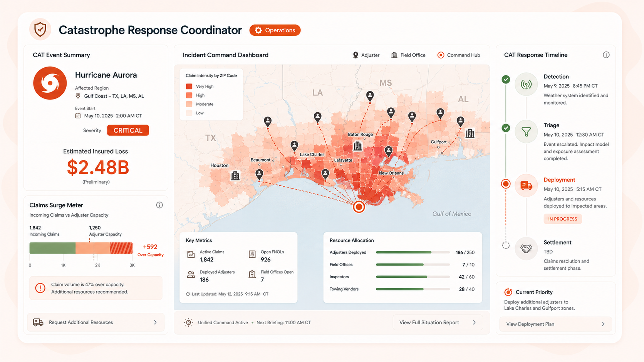Click the Detection completed checkmark marker
The height and width of the screenshot is (362, 644).
[x=506, y=79]
